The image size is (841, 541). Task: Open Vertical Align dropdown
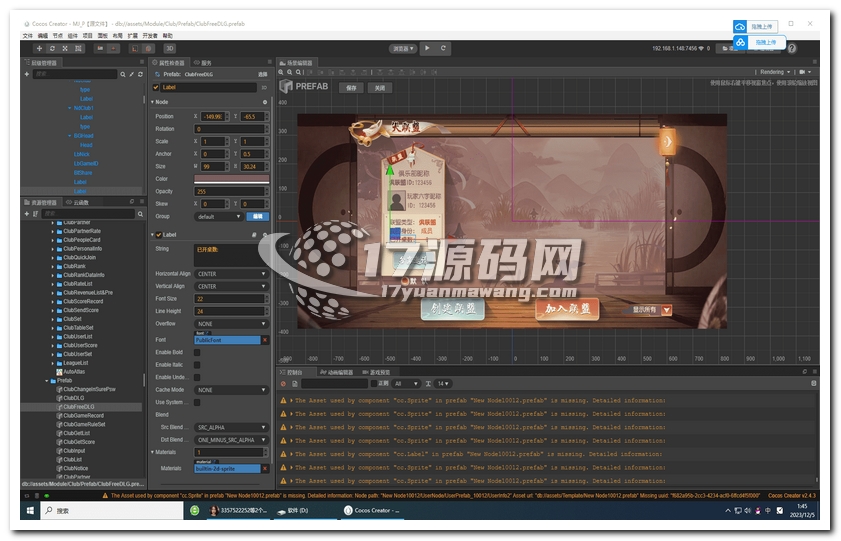click(x=231, y=286)
